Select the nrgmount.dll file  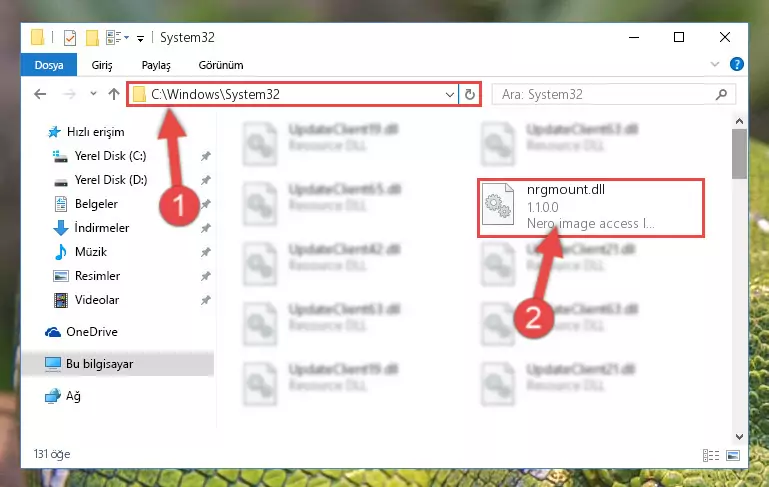[x=590, y=207]
